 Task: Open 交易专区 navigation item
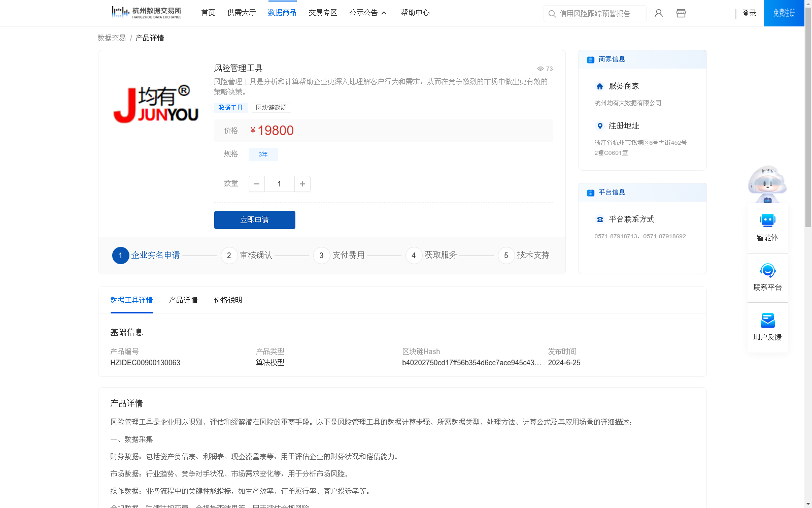[x=323, y=13]
